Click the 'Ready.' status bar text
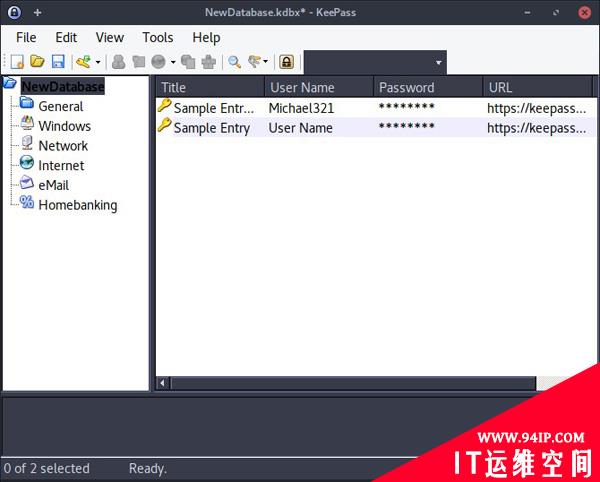 click(x=148, y=469)
